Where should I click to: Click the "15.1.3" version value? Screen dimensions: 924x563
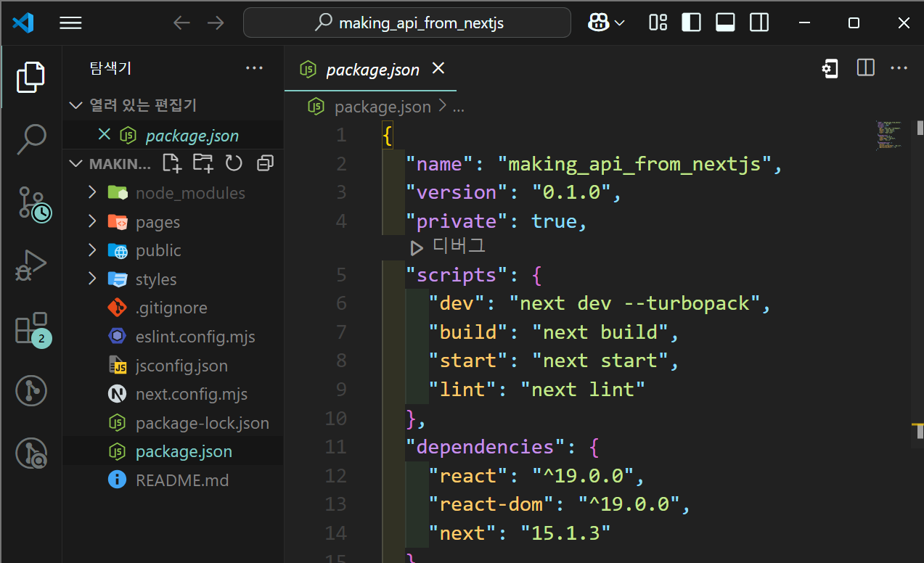tap(566, 533)
